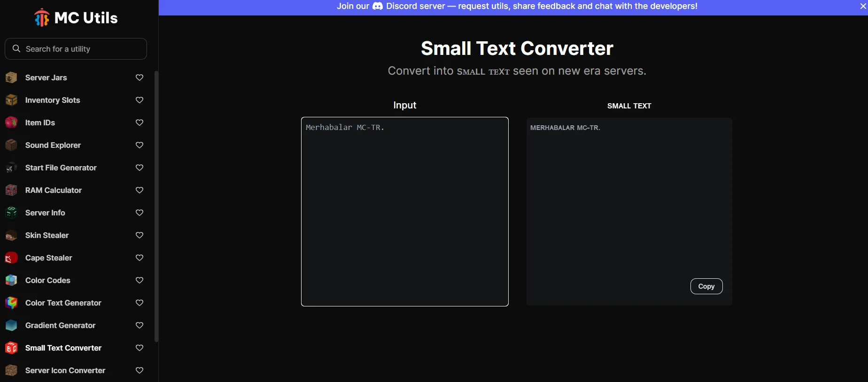Click the Gradient Generator cube icon
868x382 pixels.
(x=11, y=325)
